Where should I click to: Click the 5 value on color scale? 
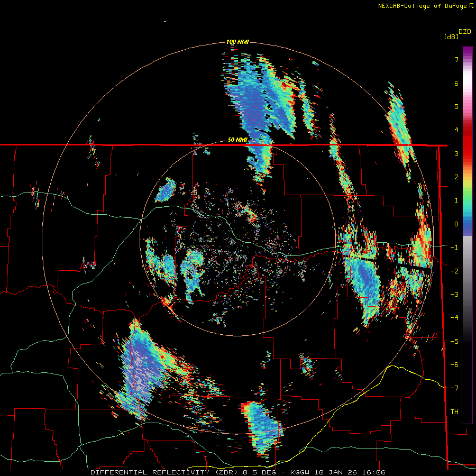[x=456, y=106]
